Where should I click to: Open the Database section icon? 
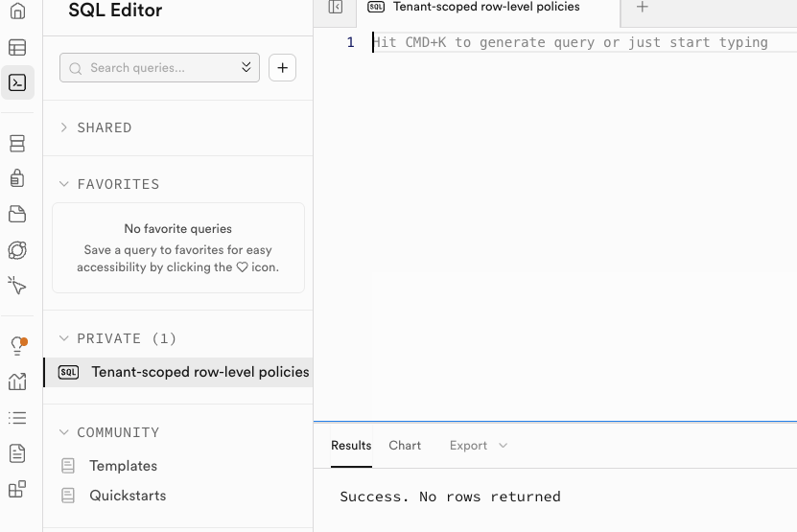(17, 144)
